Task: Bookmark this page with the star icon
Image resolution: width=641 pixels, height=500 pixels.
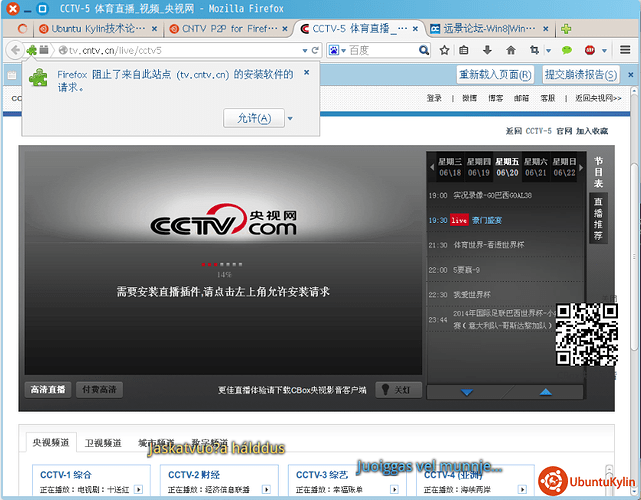Action: click(x=444, y=50)
